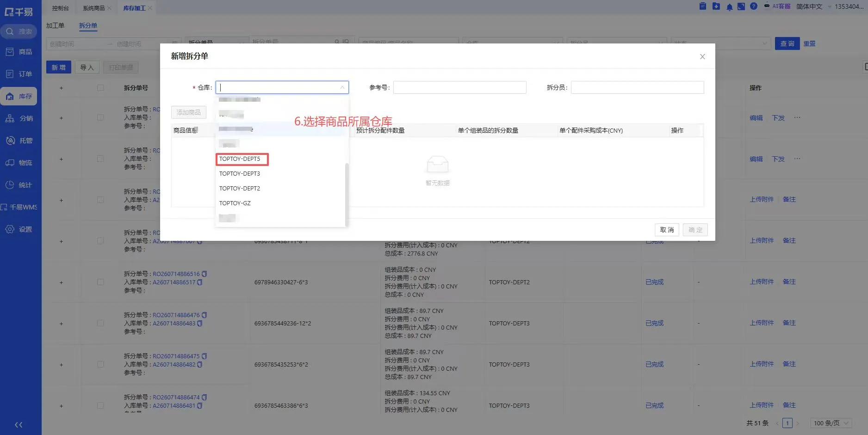Open the 仓库 warehouse dropdown in the dialog
Viewport: 868px width, 435px height.
(282, 87)
